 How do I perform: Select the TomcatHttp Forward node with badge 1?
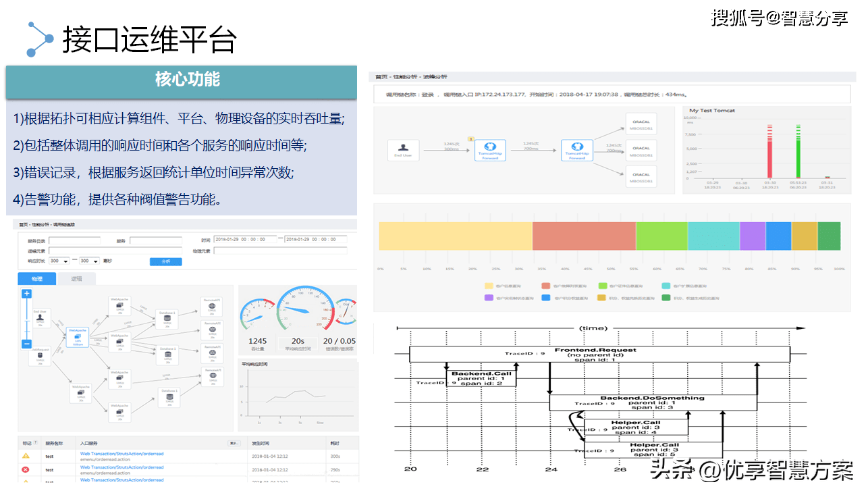click(x=490, y=150)
